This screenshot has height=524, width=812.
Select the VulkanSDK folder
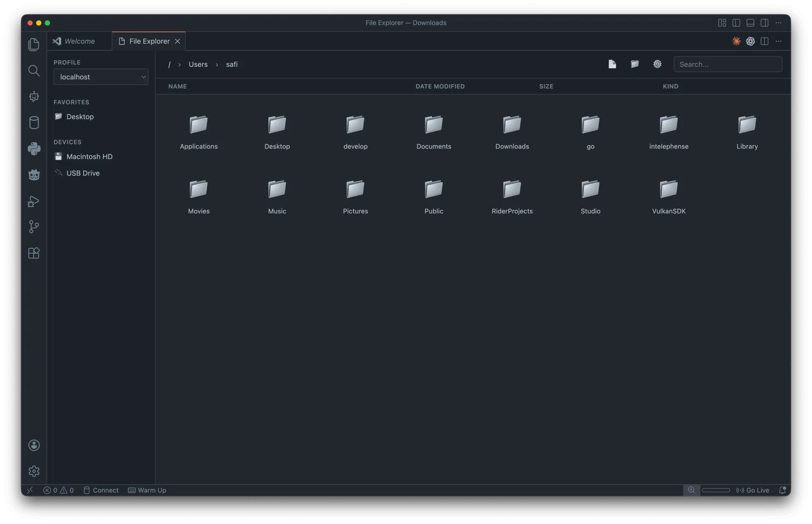tap(669, 196)
